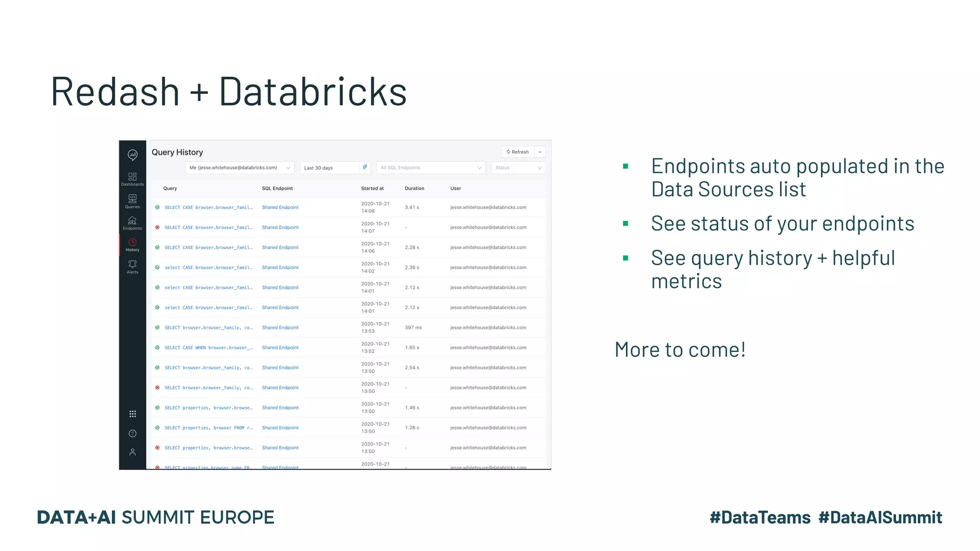Click the Redash logo icon
This screenshot has width=980, height=551.
point(133,154)
